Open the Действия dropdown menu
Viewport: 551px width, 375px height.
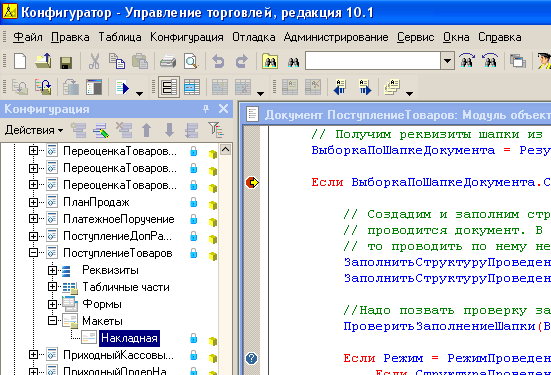click(34, 130)
